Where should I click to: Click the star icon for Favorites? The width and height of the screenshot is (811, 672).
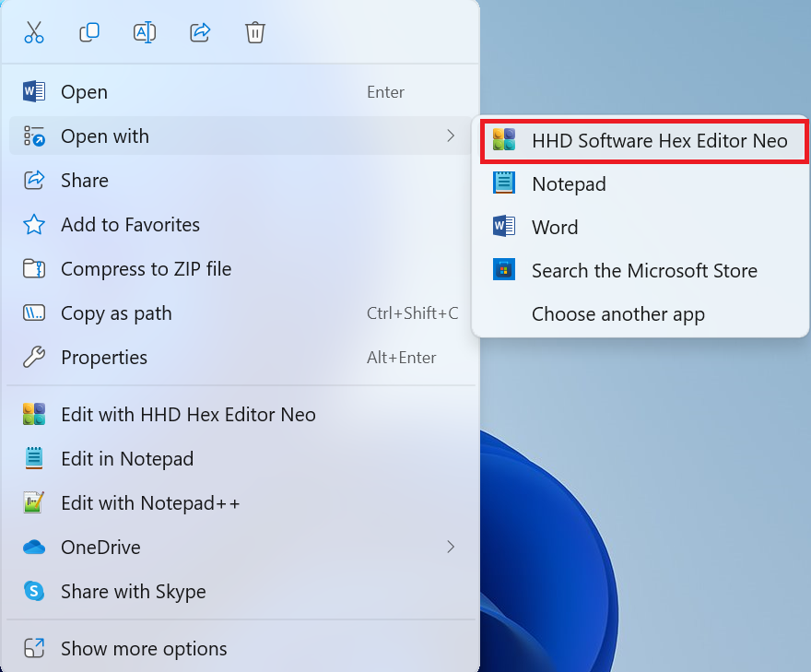tap(34, 225)
